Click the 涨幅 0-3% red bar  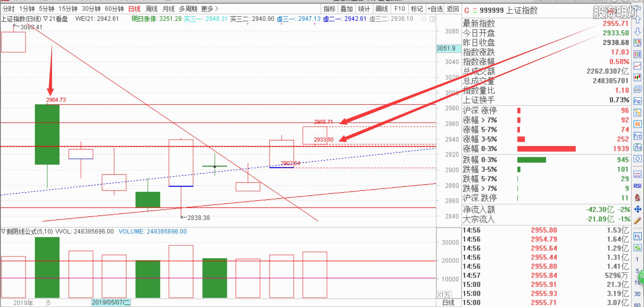coord(546,148)
